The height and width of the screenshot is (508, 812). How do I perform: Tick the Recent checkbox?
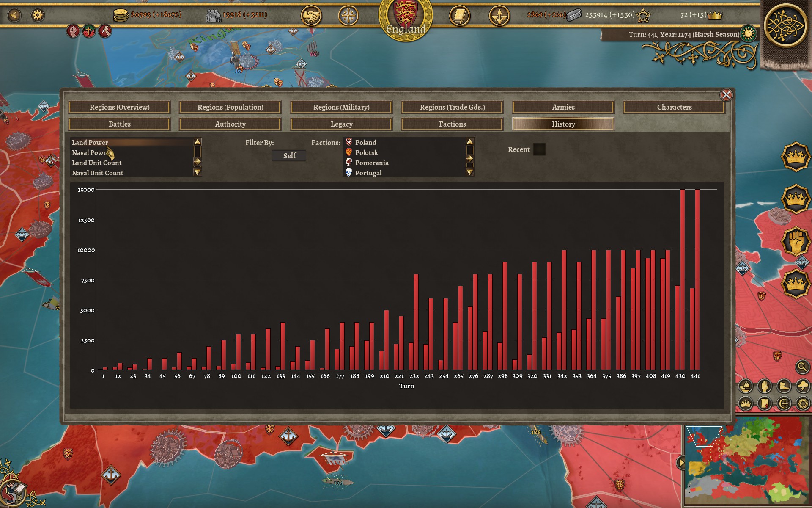[539, 149]
